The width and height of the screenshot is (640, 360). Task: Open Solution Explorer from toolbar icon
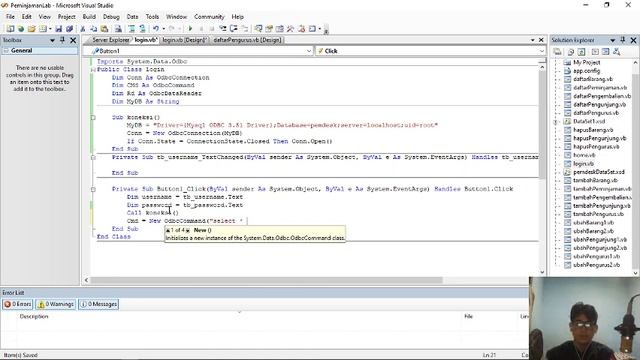[258, 29]
